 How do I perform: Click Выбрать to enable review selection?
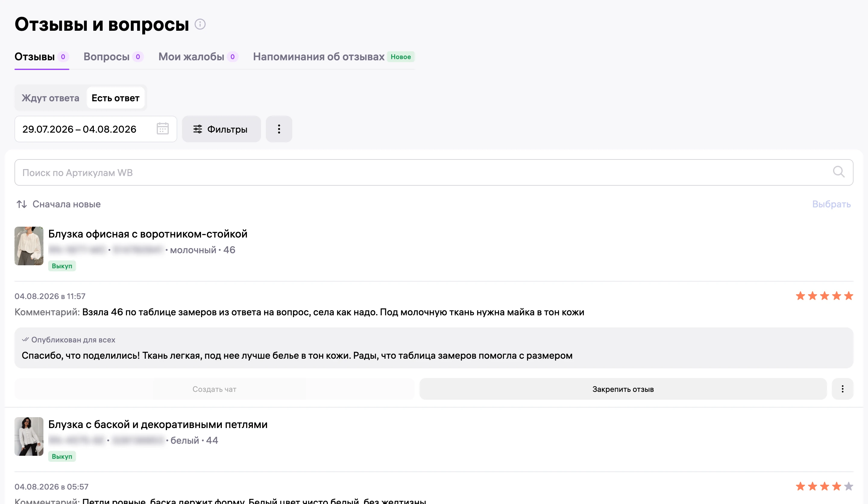tap(831, 204)
